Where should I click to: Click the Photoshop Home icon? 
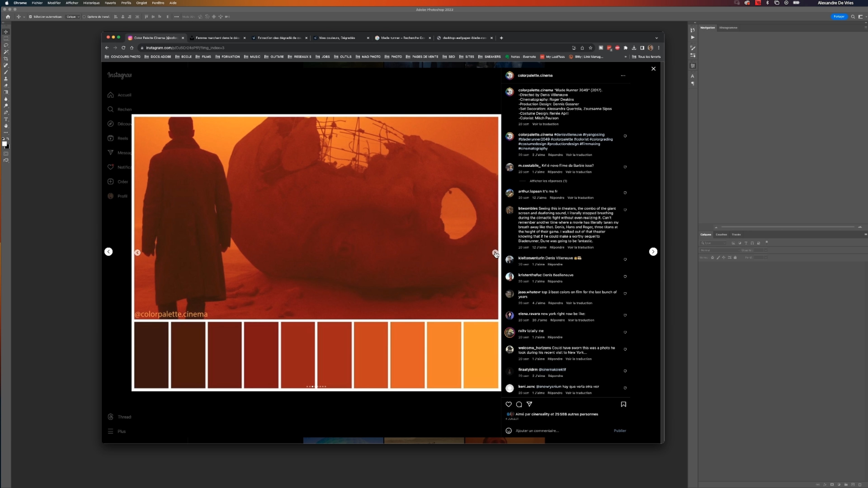click(x=8, y=16)
